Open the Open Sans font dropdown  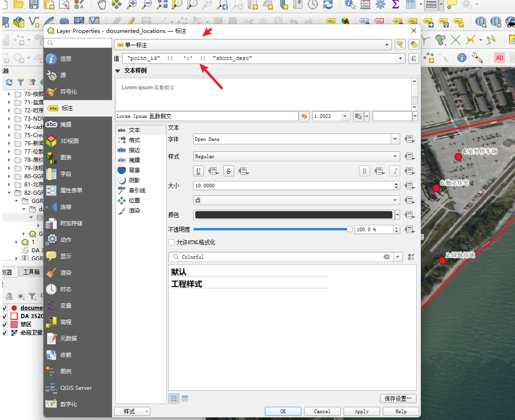coord(395,139)
